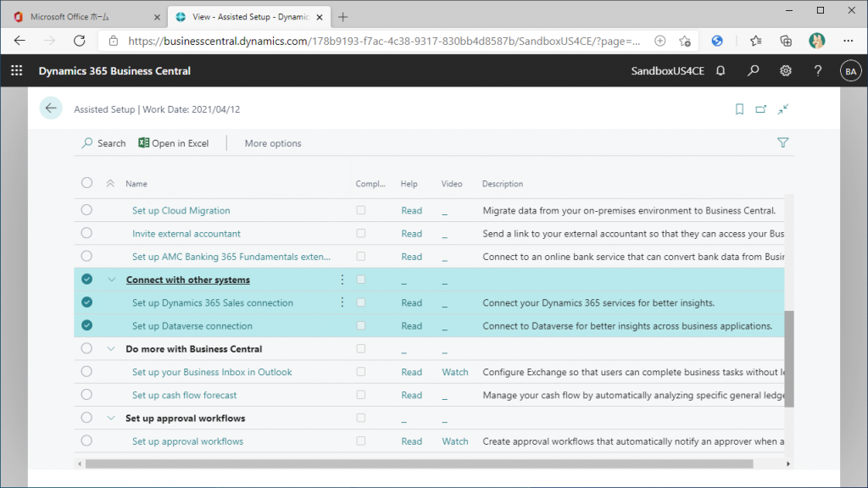This screenshot has height=488, width=868.
Task: Click Open in Excel action
Action: click(173, 143)
